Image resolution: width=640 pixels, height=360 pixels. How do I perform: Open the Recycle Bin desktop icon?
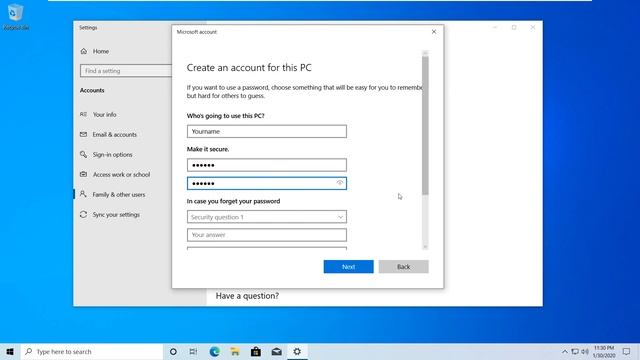click(x=16, y=16)
